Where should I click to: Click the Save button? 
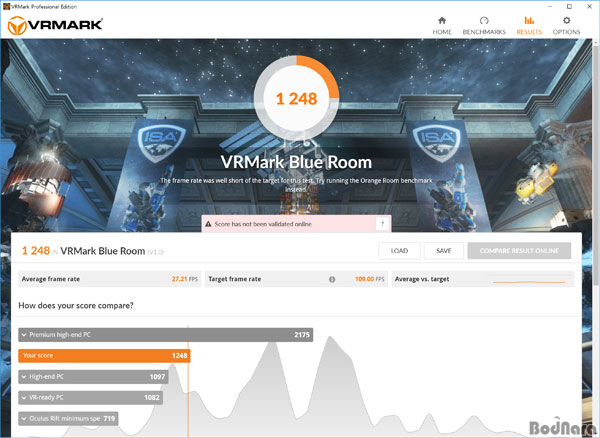point(443,251)
